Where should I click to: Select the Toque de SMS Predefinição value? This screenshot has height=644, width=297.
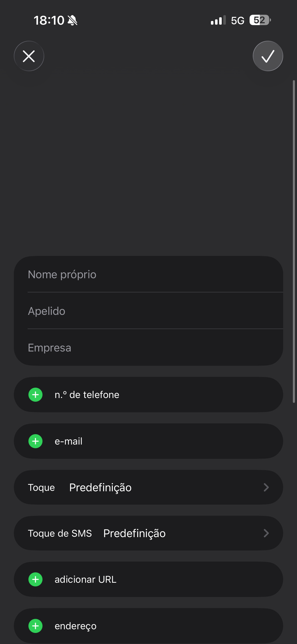click(134, 533)
